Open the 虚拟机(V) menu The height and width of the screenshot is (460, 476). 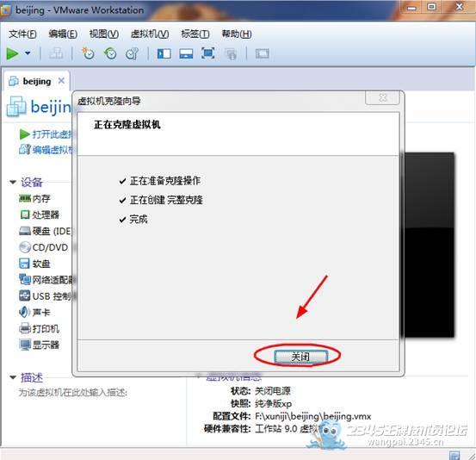click(150, 34)
